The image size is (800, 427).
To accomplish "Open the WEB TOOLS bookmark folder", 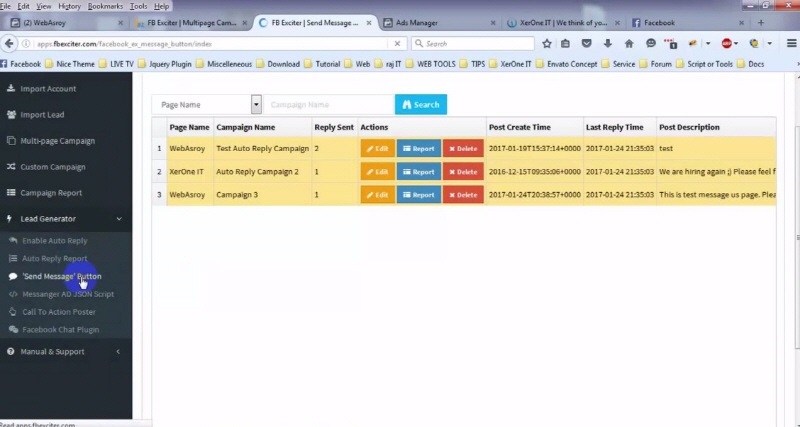I will coord(431,64).
